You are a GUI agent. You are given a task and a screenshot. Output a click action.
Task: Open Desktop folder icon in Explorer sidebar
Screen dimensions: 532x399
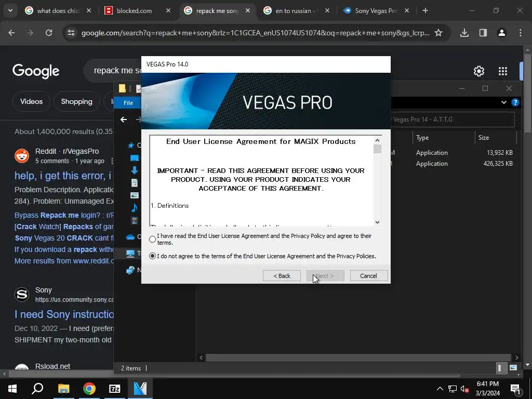[135, 158]
